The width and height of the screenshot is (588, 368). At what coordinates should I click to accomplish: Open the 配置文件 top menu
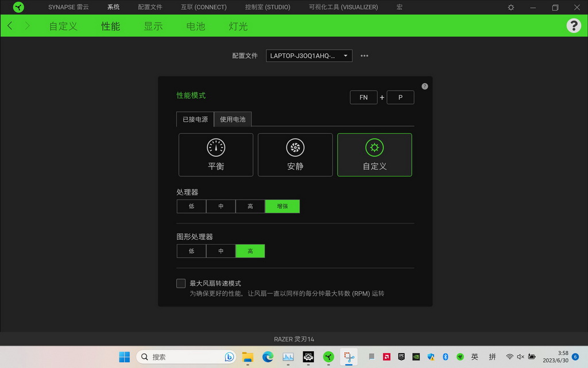coord(150,7)
